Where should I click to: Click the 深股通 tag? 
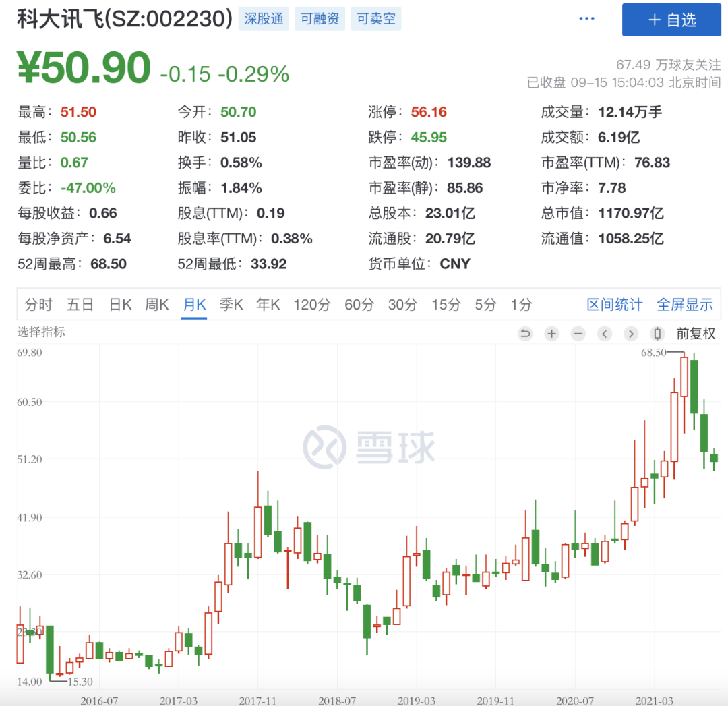pos(264,19)
